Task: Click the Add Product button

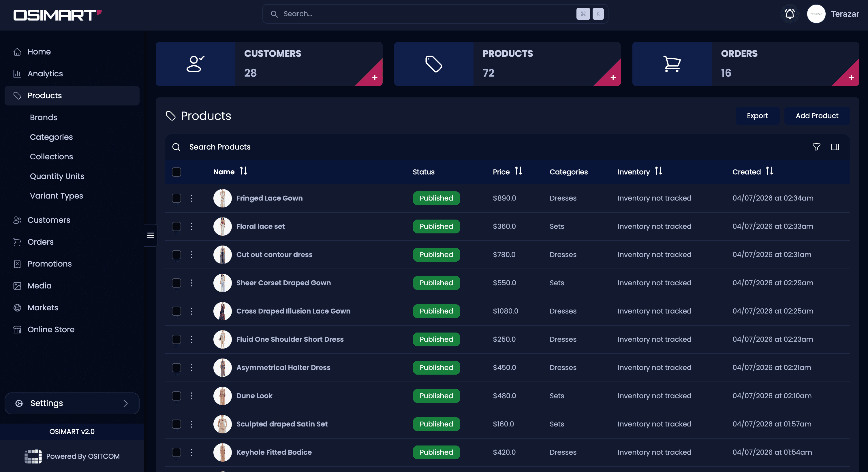Action: (817, 116)
